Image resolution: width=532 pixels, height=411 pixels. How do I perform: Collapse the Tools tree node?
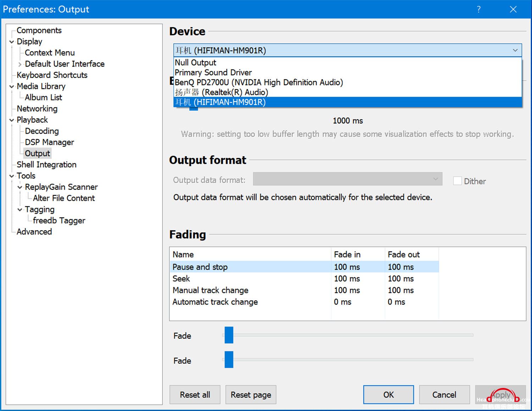(12, 176)
